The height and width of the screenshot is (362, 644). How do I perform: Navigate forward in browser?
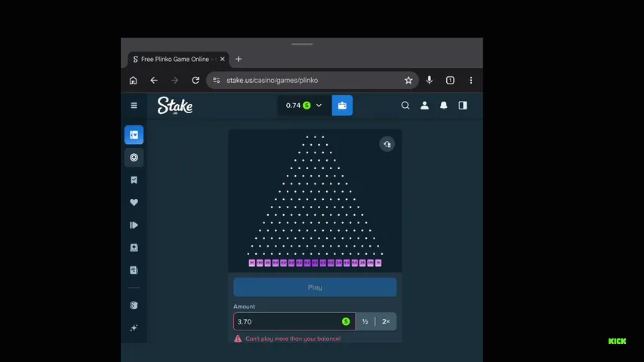point(174,80)
